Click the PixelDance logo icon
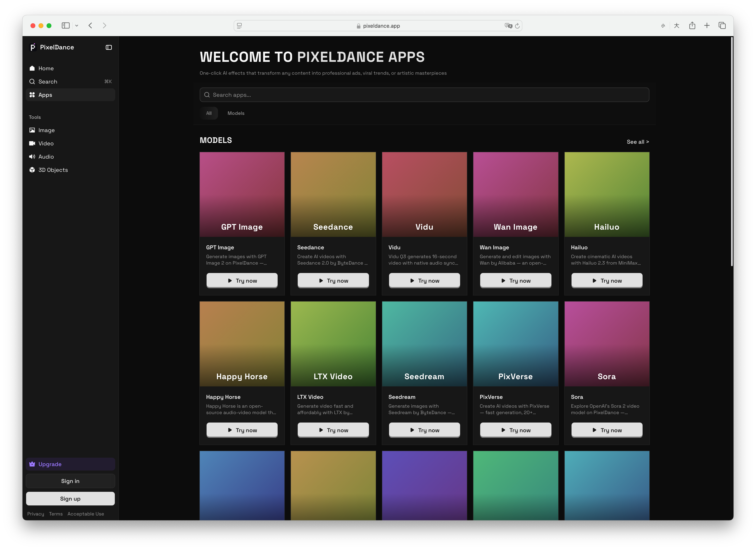The height and width of the screenshot is (550, 756). click(x=33, y=47)
